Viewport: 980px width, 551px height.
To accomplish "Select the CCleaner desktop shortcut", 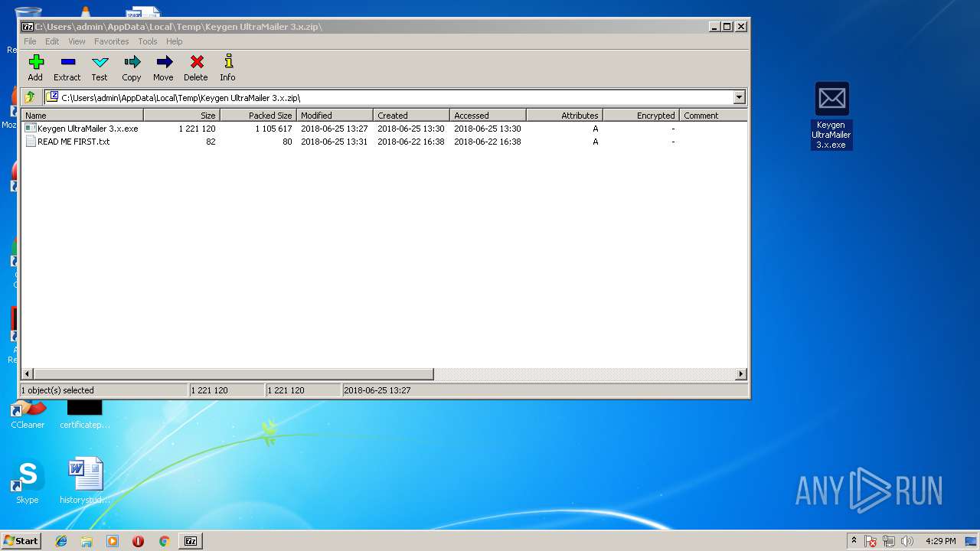I will [x=28, y=414].
